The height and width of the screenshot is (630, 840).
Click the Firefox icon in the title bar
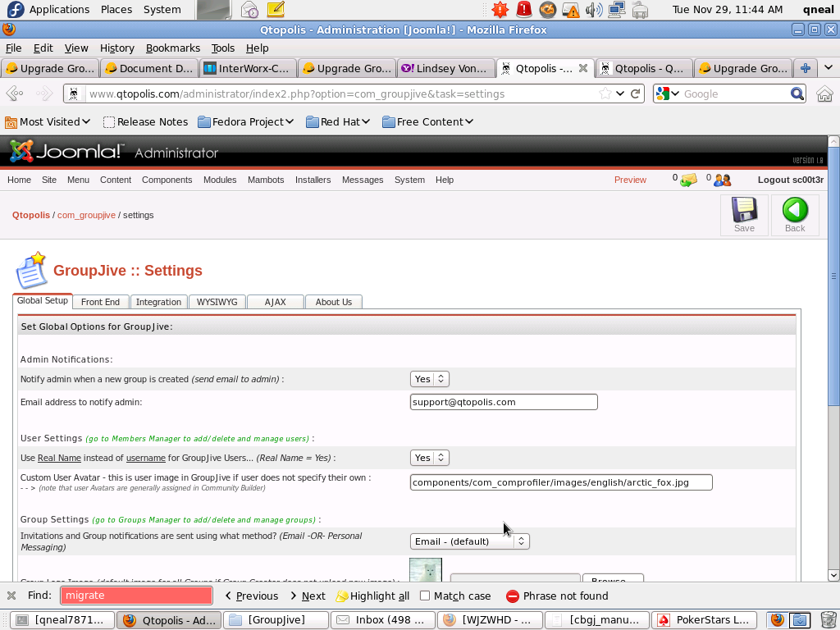click(9, 30)
